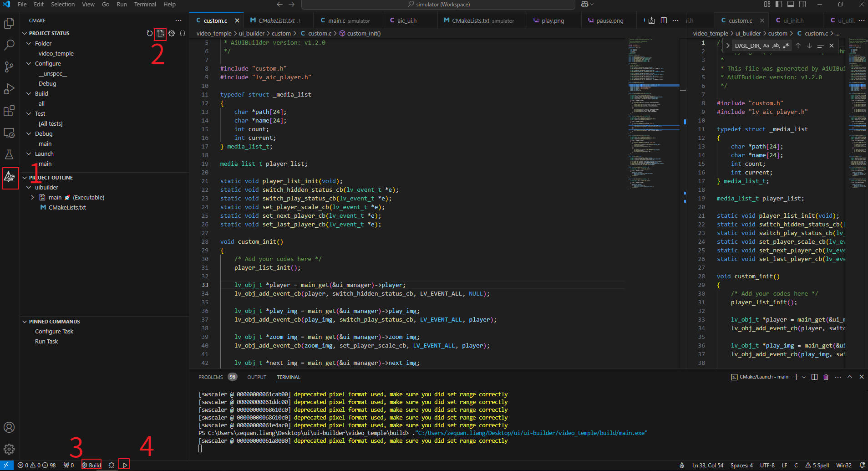Switch to the OUTPUT panel tab

click(257, 377)
